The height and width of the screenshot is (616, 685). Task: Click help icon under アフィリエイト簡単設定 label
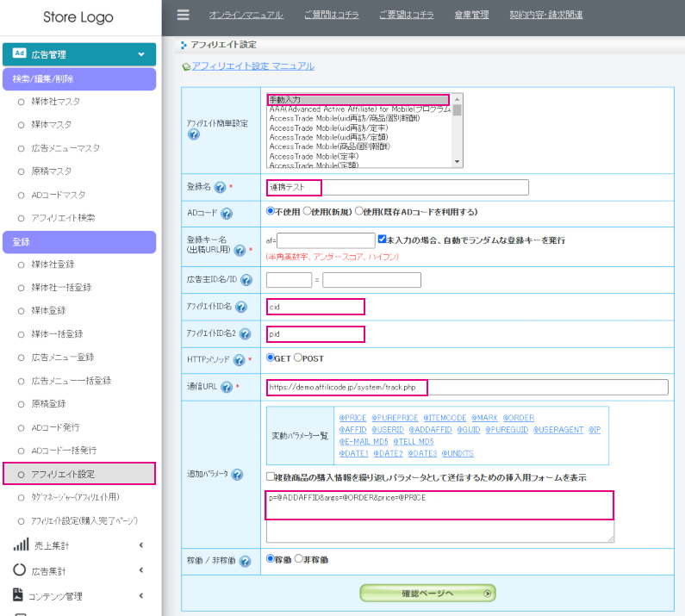coord(194,135)
